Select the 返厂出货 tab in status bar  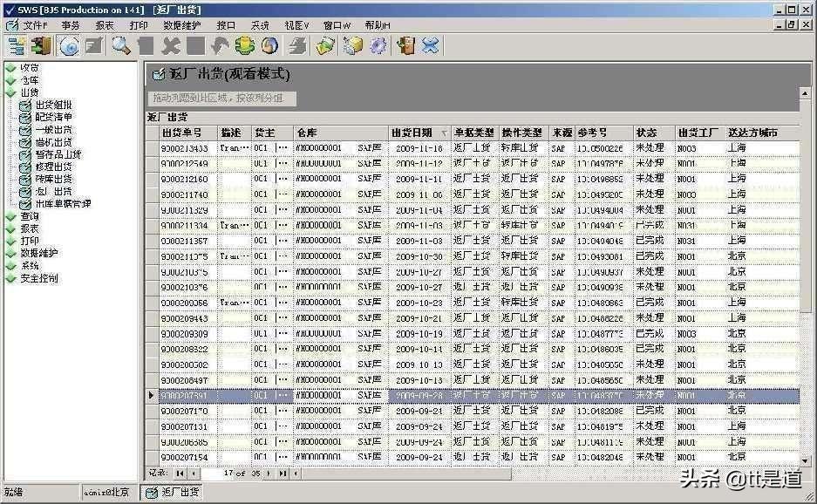click(x=172, y=492)
